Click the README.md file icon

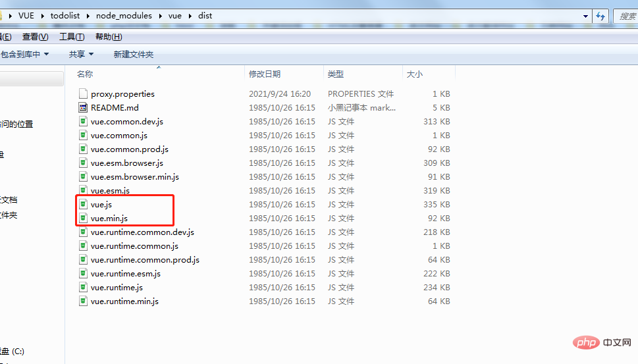pos(83,107)
